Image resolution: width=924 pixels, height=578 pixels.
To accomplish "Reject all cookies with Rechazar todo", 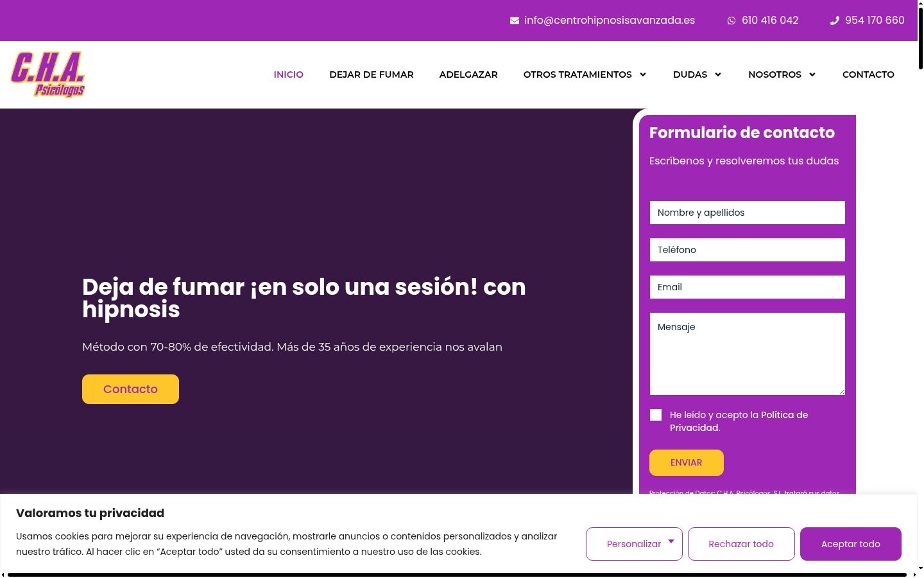I will (x=741, y=544).
